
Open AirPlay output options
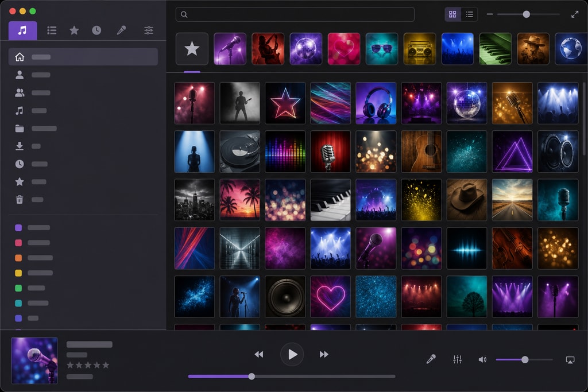pyautogui.click(x=570, y=360)
